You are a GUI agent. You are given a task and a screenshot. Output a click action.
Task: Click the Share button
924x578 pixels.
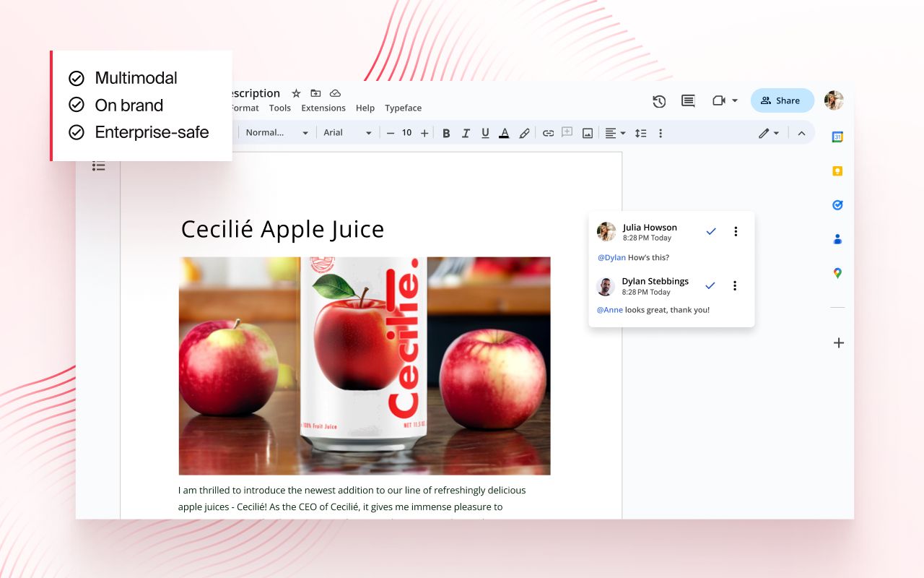tap(782, 100)
